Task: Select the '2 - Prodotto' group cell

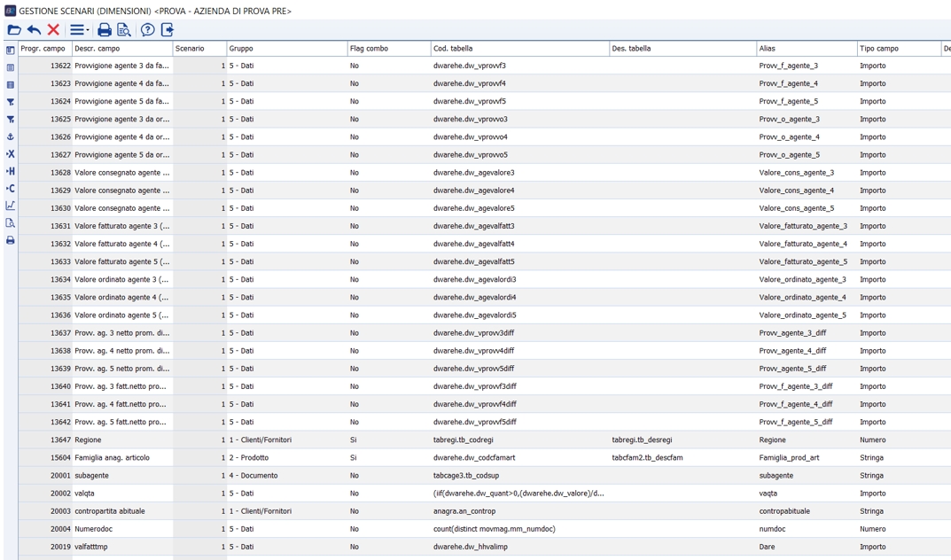Action: [287, 457]
